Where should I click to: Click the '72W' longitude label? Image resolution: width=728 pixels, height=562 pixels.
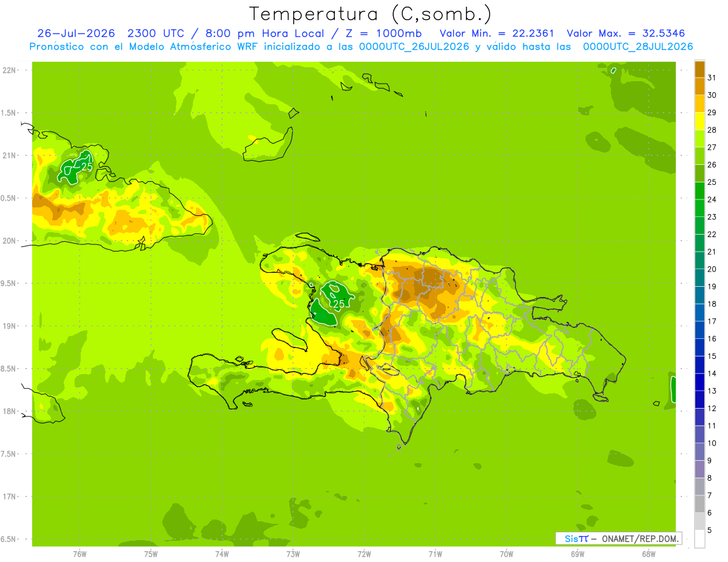click(364, 554)
